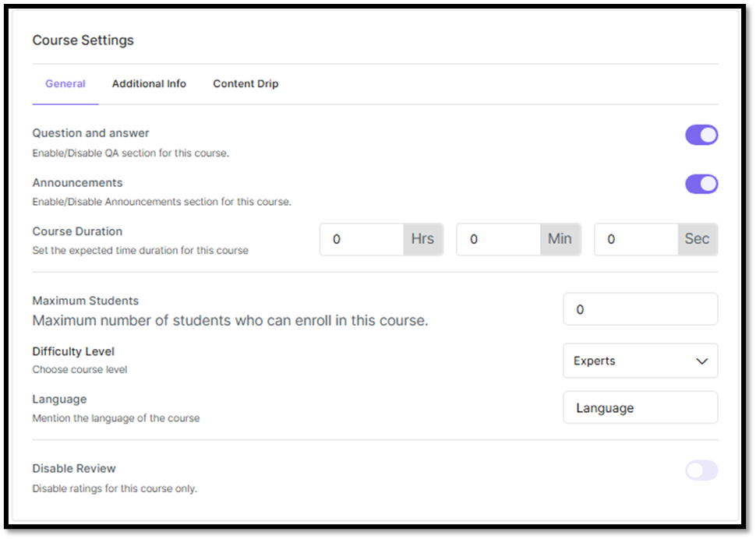Click the Disable Review label text

coord(74,469)
